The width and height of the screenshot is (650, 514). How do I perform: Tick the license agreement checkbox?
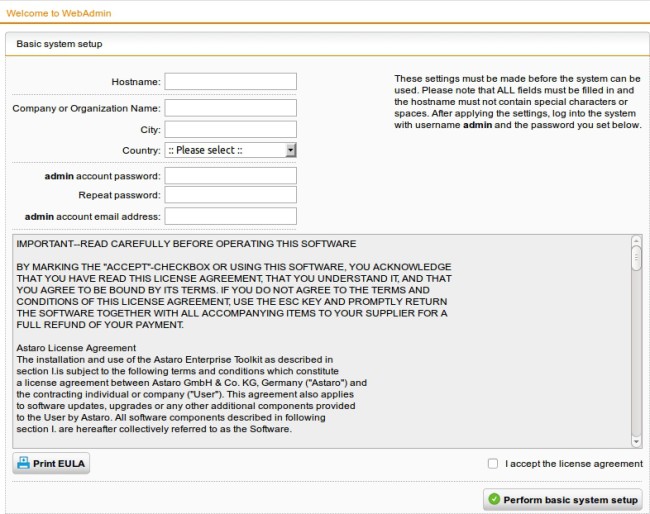coord(492,464)
